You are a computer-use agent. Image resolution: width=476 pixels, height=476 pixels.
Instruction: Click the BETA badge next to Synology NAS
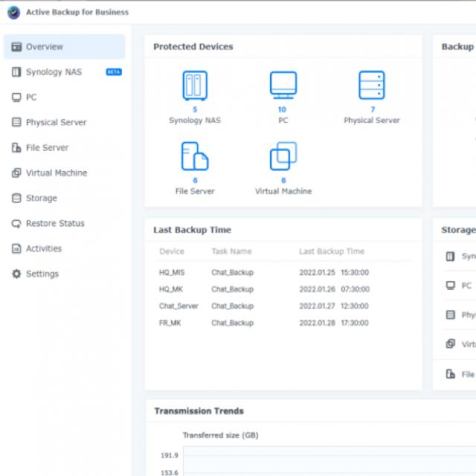(114, 72)
